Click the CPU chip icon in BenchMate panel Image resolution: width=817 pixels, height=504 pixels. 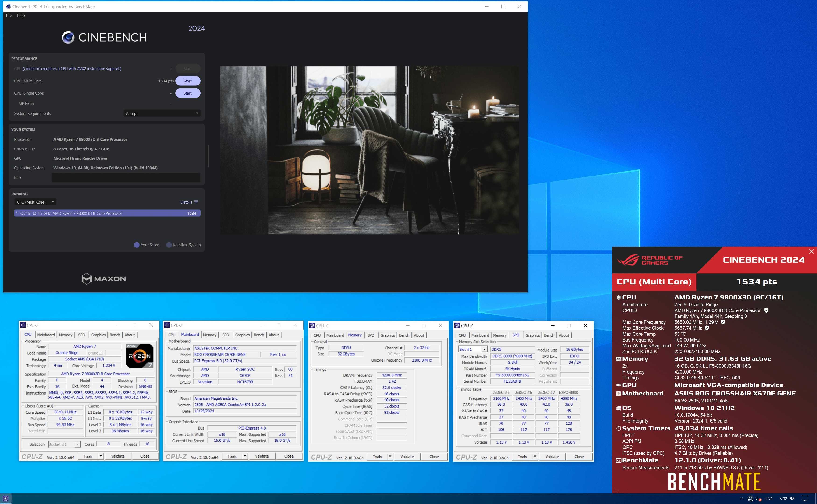coord(618,297)
